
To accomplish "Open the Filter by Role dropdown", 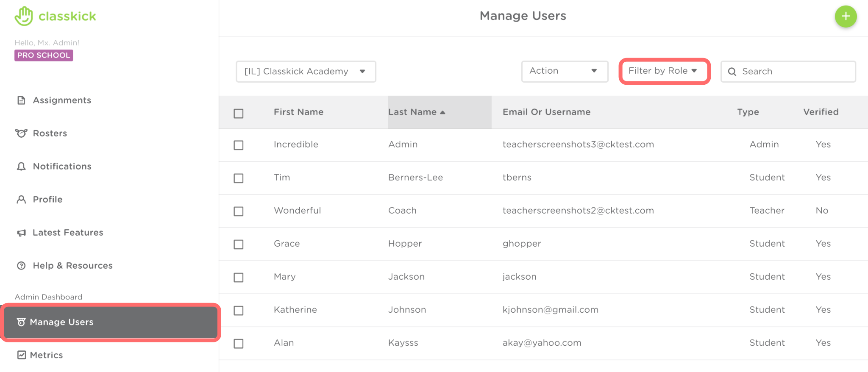I will [x=664, y=71].
